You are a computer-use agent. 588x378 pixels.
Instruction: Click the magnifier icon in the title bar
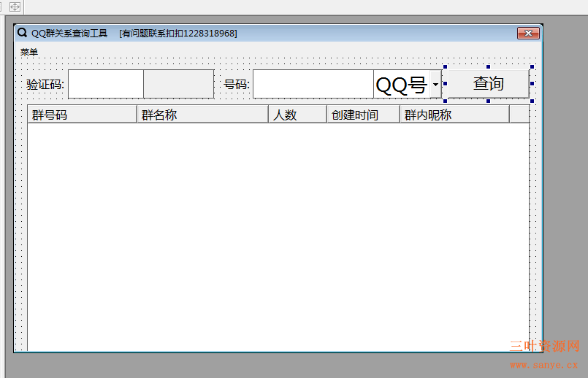coord(22,33)
